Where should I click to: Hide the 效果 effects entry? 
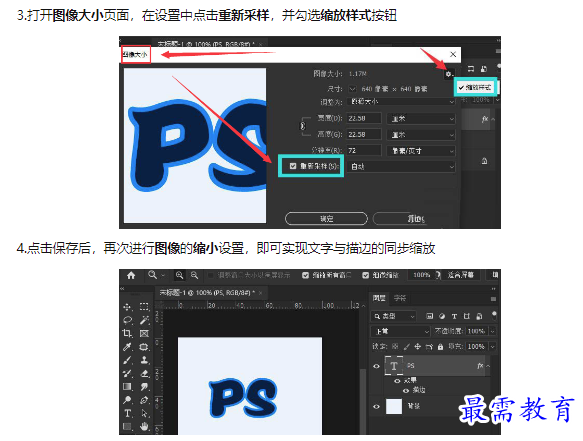[x=397, y=381]
